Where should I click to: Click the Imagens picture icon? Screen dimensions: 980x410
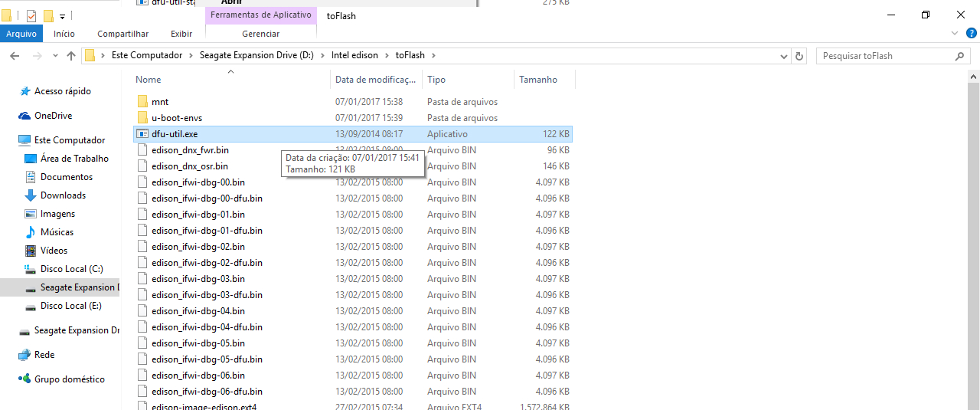coord(31,214)
